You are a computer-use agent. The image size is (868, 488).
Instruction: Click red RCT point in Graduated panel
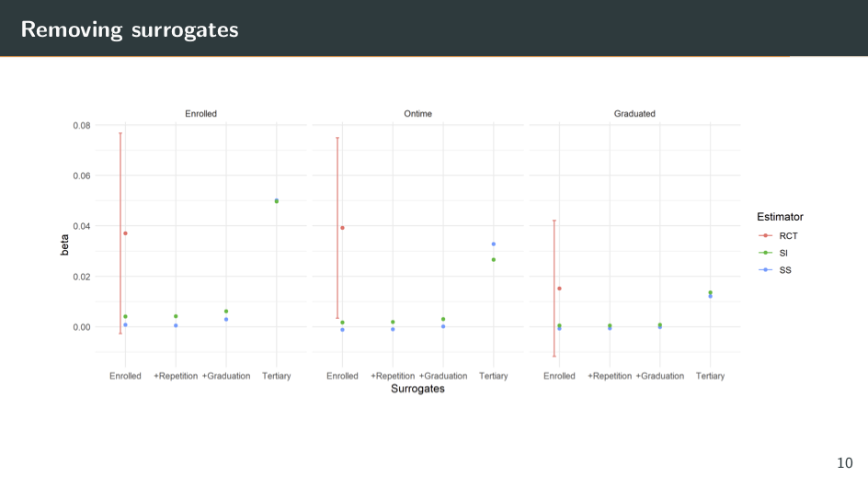tap(559, 289)
